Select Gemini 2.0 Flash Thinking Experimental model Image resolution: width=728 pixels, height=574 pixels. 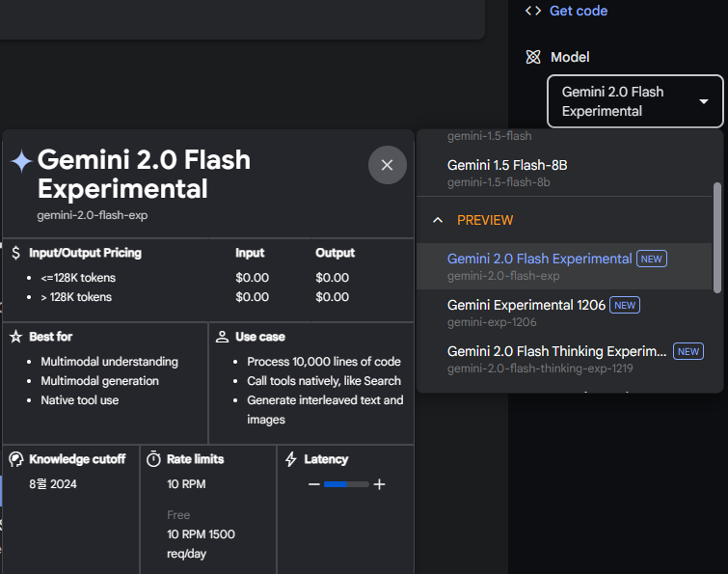564,359
